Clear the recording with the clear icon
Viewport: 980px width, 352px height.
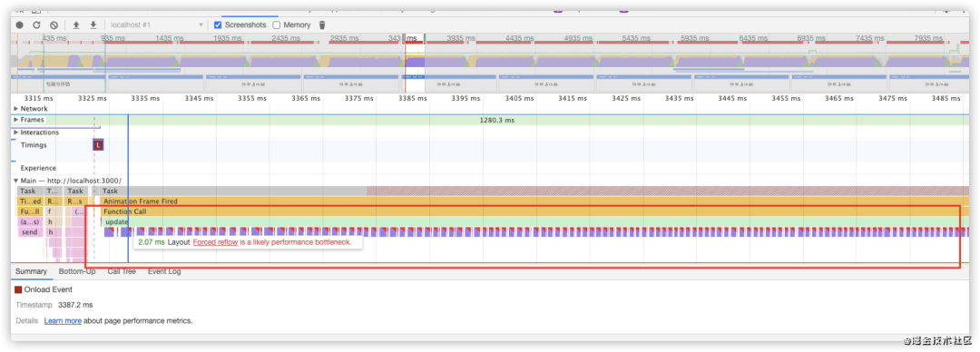click(54, 25)
